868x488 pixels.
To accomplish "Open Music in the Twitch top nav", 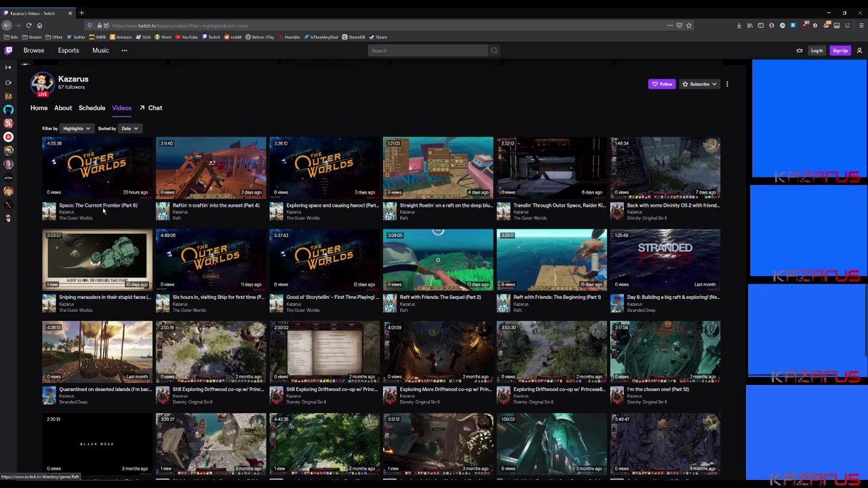I will (100, 51).
